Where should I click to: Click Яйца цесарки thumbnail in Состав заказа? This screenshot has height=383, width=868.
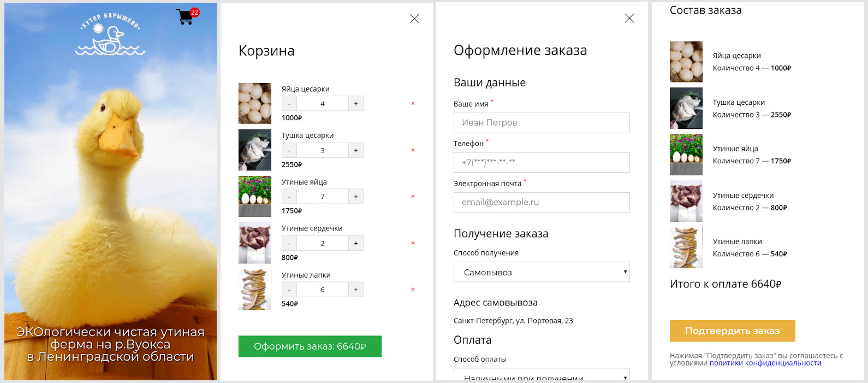(686, 62)
